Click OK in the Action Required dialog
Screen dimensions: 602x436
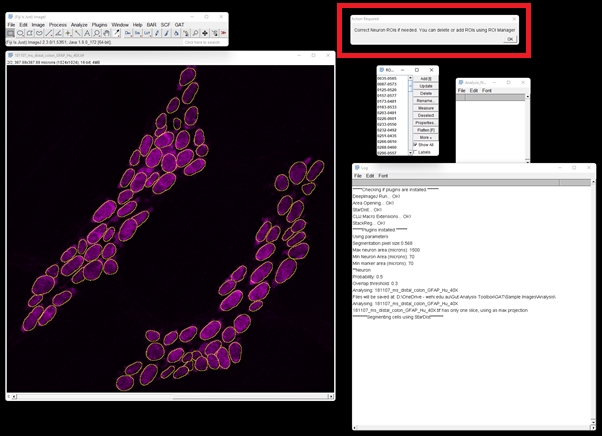(x=509, y=39)
